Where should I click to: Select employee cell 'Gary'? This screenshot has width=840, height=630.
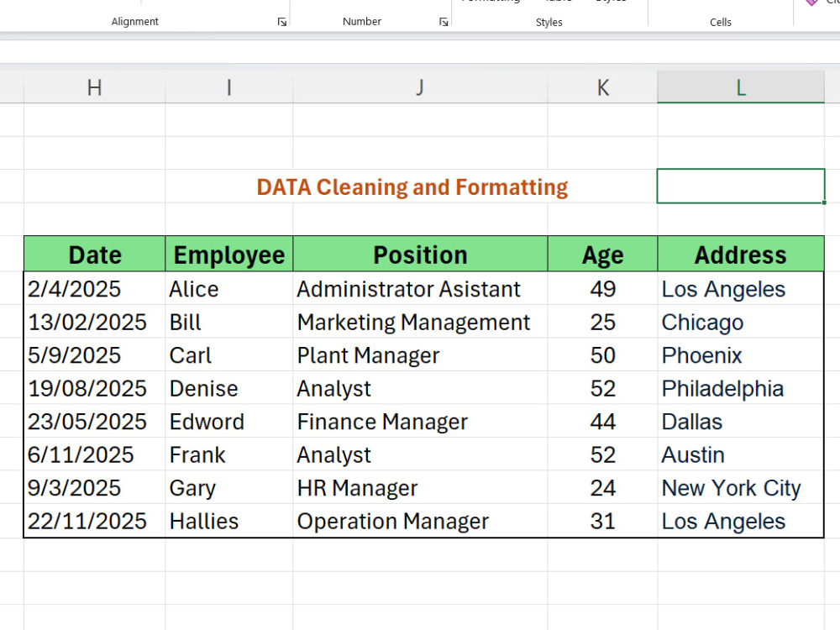(229, 488)
